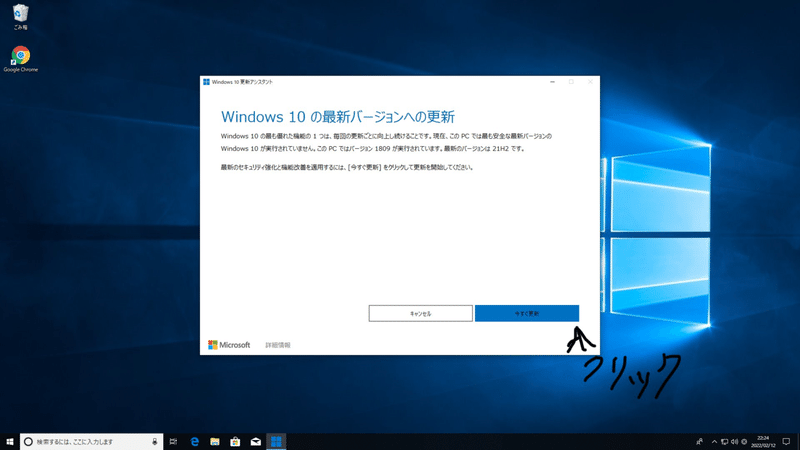
Task: Launch Microsoft Edge from the taskbar
Action: [194, 441]
